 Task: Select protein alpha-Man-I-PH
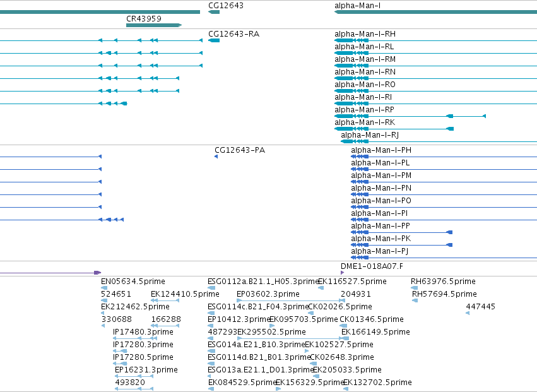pyautogui.click(x=381, y=150)
